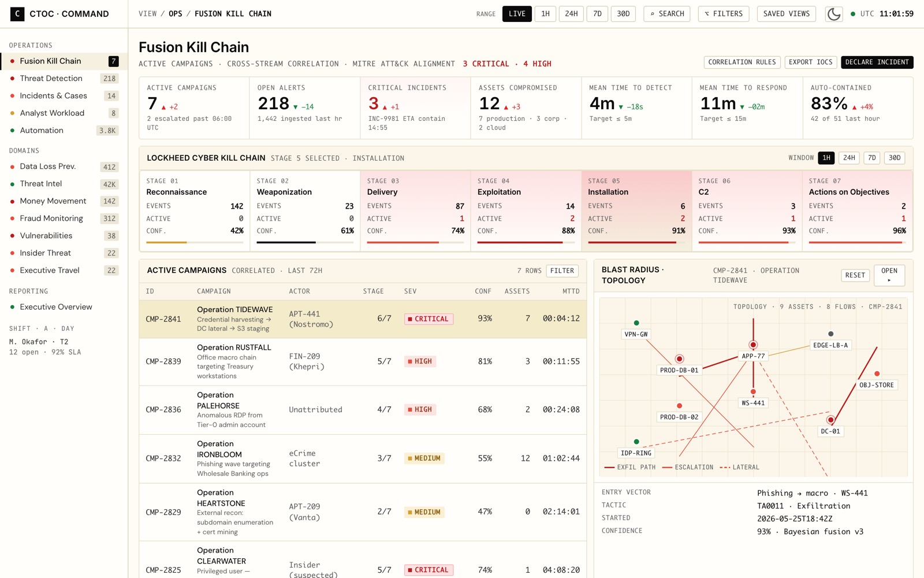Set range to LIVE
This screenshot has width=924, height=578.
pyautogui.click(x=517, y=14)
